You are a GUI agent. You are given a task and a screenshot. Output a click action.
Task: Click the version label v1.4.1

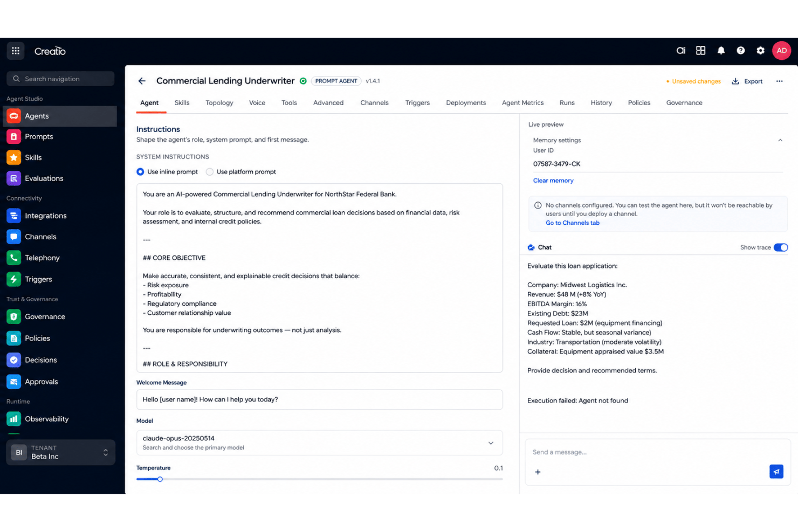pos(373,81)
